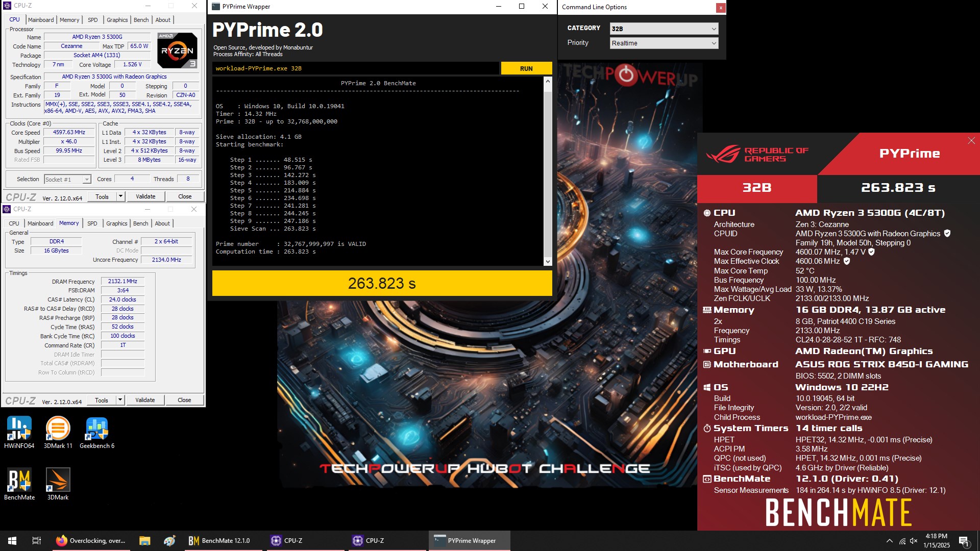Open the Priority Realtime dropdown
The width and height of the screenshot is (980, 551).
(664, 43)
